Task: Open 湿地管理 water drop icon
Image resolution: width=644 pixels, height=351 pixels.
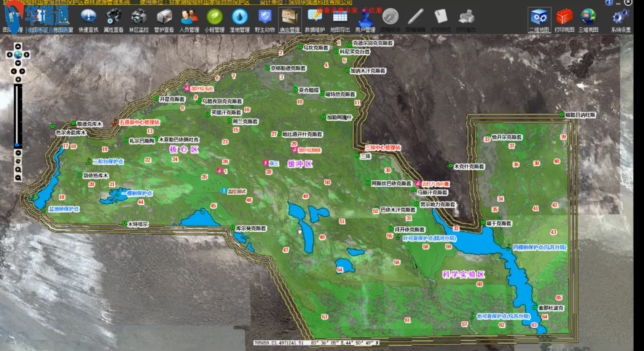Action: tap(239, 17)
